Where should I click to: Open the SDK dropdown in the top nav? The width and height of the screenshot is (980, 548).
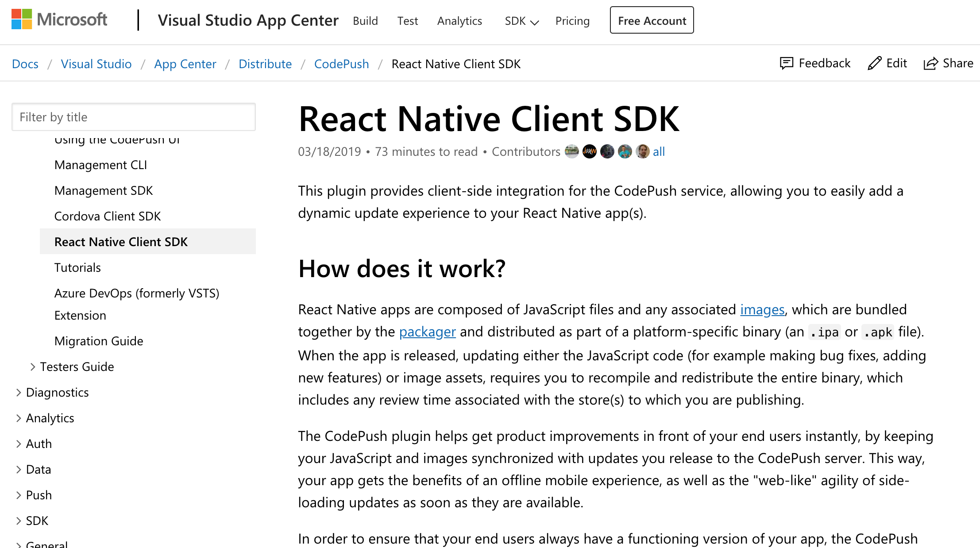click(521, 21)
